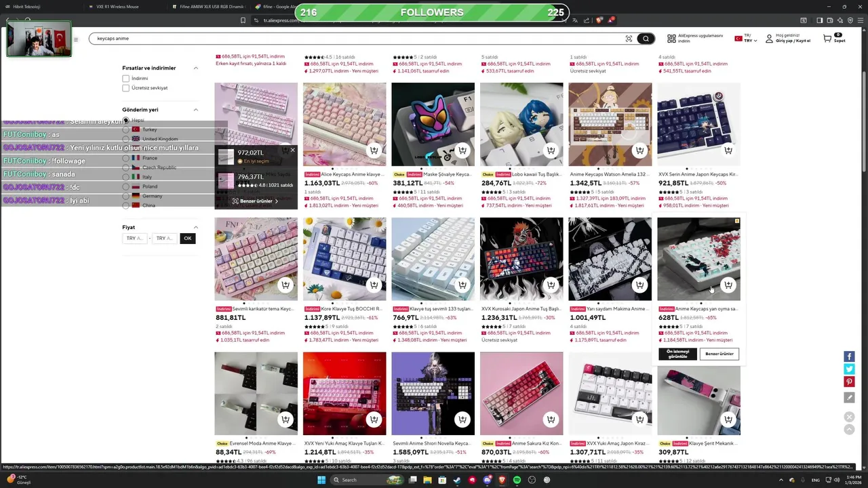Click the Benzer ürünler button beside Ön izlemeyi görüntüle
868x488 pixels.
[x=719, y=354]
